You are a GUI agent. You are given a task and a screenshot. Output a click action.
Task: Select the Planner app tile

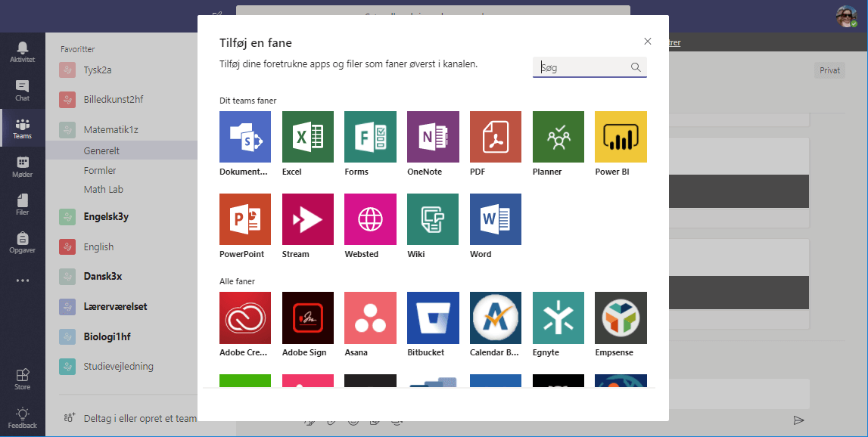pyautogui.click(x=558, y=137)
